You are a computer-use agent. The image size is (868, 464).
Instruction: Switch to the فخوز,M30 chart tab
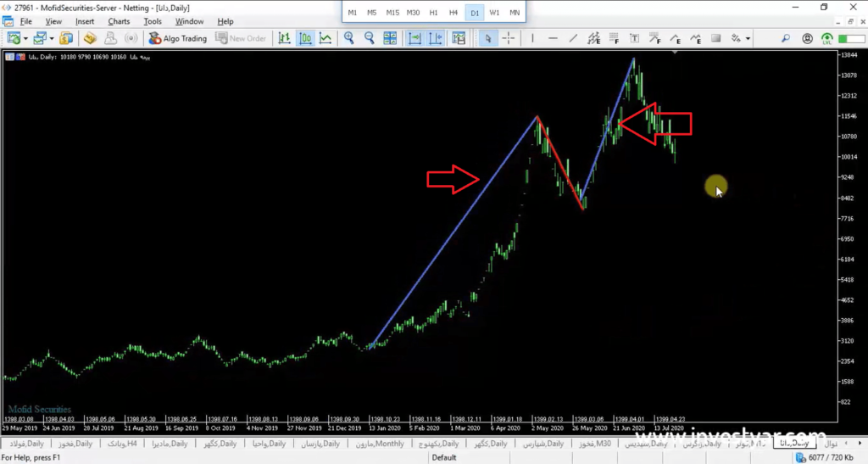(x=594, y=444)
